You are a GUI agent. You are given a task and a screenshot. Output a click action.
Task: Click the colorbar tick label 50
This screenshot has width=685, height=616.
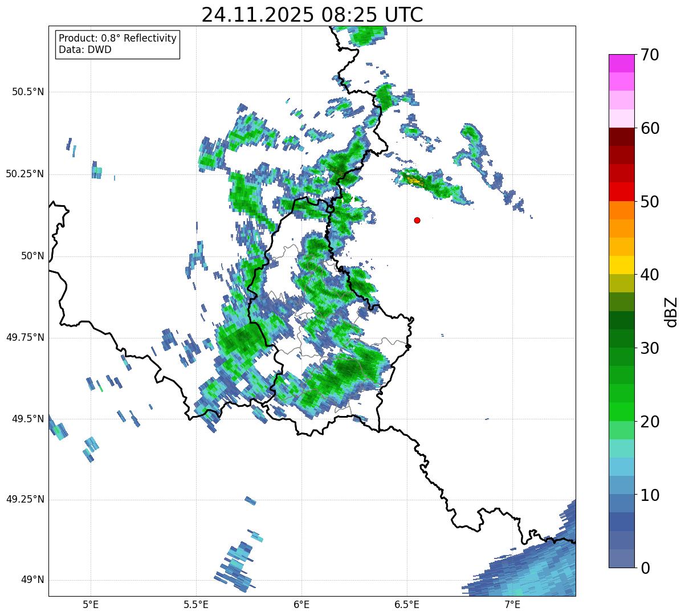650,202
